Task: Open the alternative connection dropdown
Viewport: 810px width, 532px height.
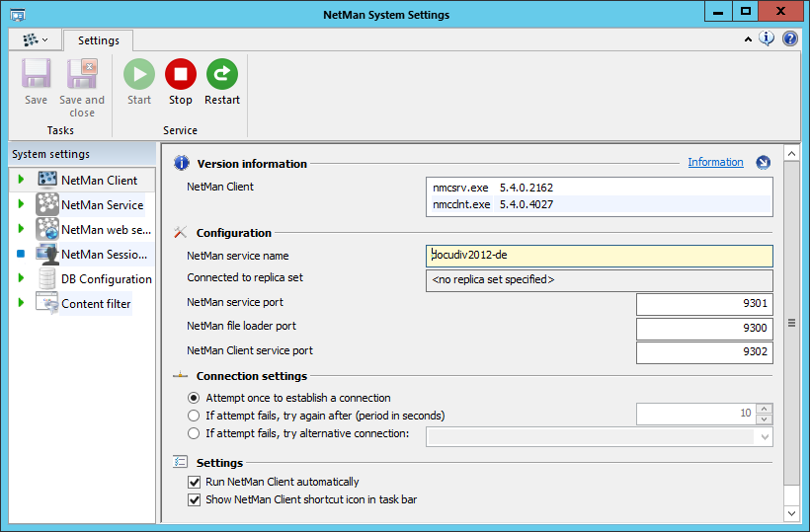Action: [765, 437]
